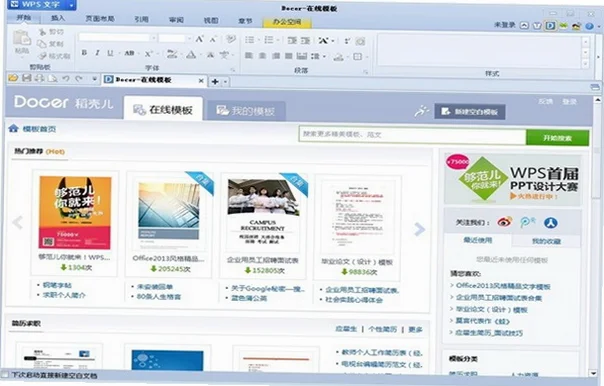Click the Print Preview icon in quick toolbar
604x386 pixels.
pos(52,79)
